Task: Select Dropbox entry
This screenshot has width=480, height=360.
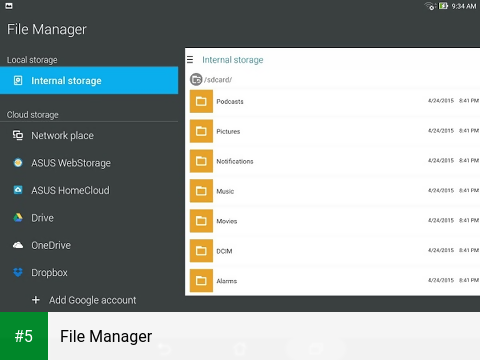Action: 89,272
